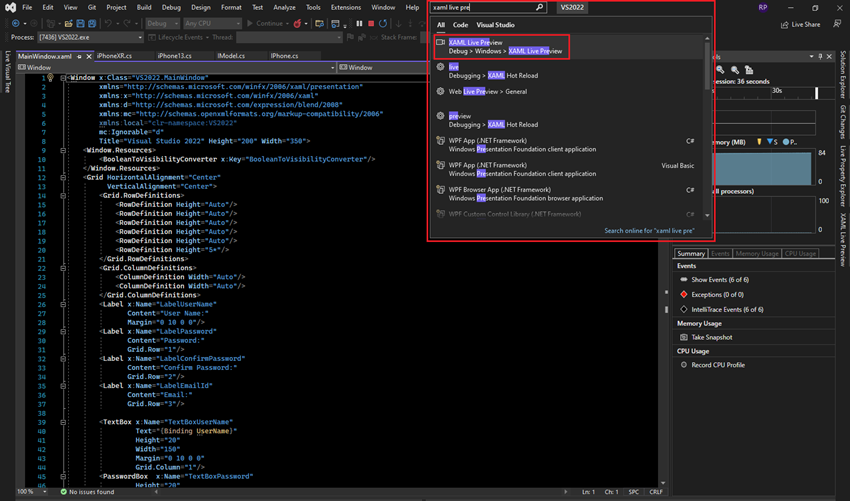This screenshot has width=850, height=501.
Task: Click red diamond Exceptions icon
Action: (684, 294)
